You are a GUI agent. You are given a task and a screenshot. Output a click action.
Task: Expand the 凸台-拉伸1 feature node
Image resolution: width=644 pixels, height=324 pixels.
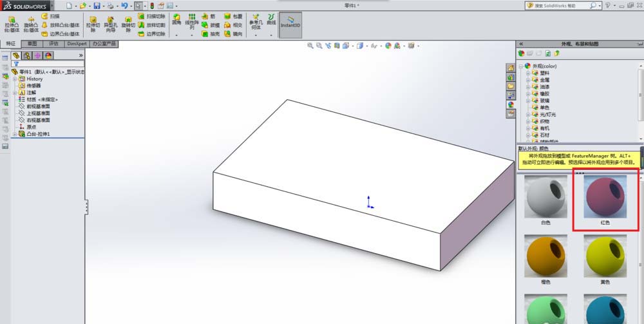[x=15, y=134]
